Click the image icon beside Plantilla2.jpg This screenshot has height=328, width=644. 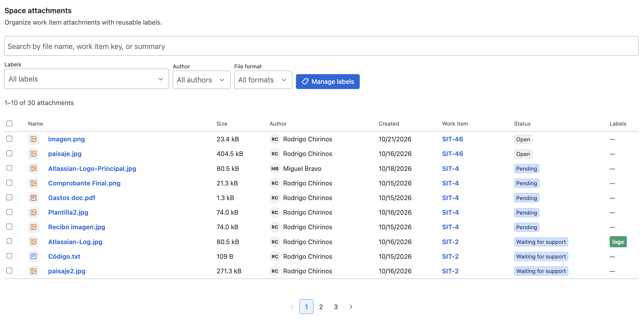point(33,212)
